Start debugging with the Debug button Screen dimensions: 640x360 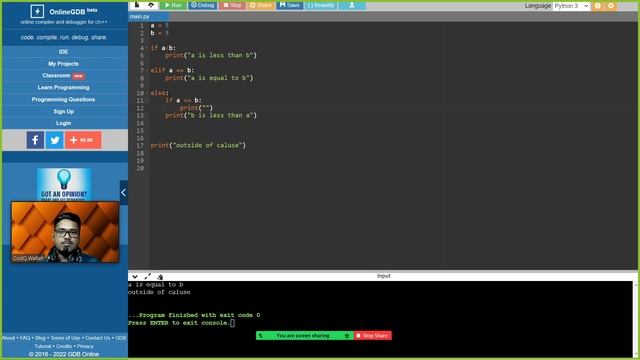[x=202, y=5]
